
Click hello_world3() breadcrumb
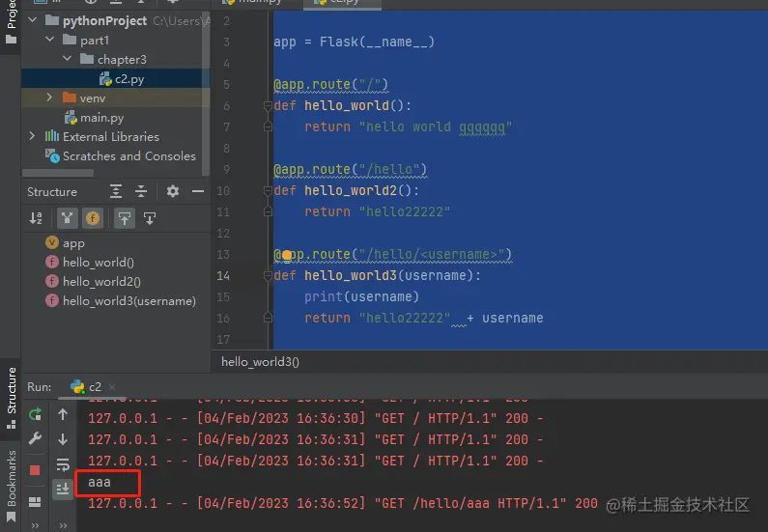pos(260,362)
